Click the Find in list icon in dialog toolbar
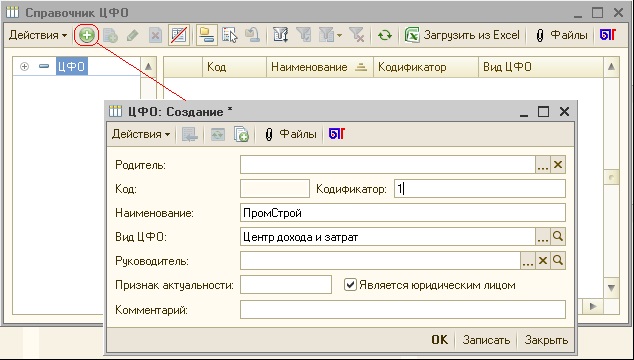Image resolution: width=634 pixels, height=360 pixels. click(190, 134)
